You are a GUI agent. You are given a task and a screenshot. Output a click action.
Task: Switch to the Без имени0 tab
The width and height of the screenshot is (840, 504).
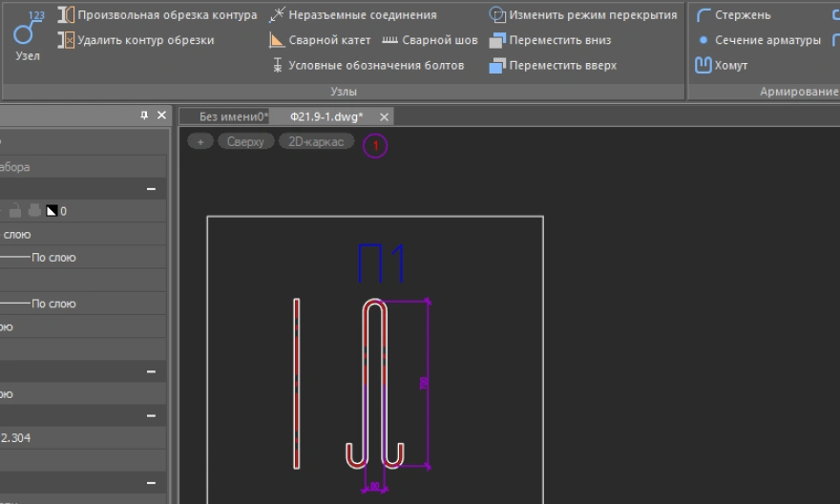coord(231,116)
